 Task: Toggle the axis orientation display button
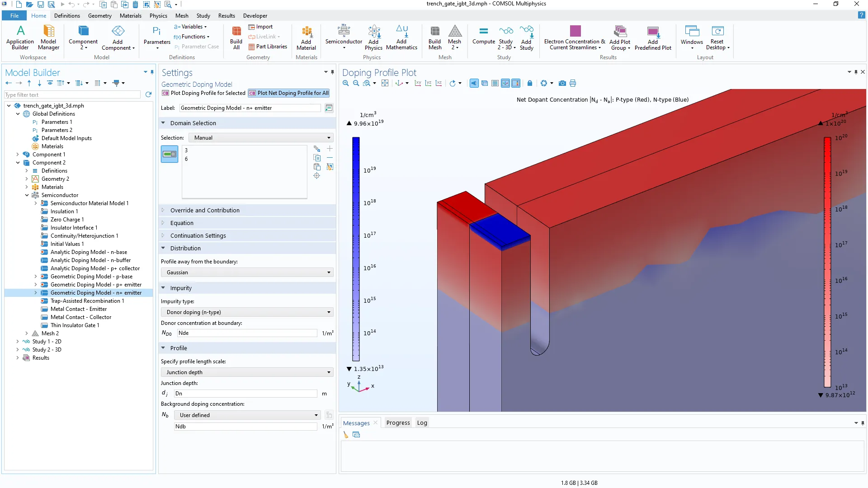505,83
